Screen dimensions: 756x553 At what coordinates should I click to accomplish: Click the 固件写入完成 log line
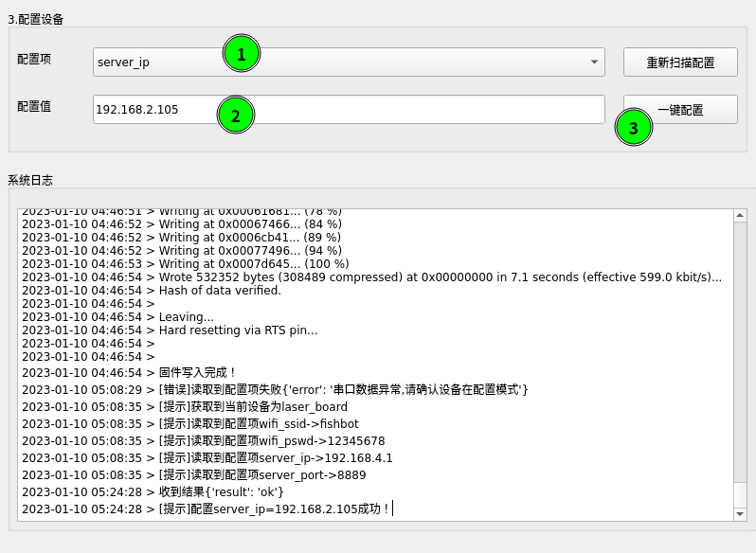(x=197, y=373)
